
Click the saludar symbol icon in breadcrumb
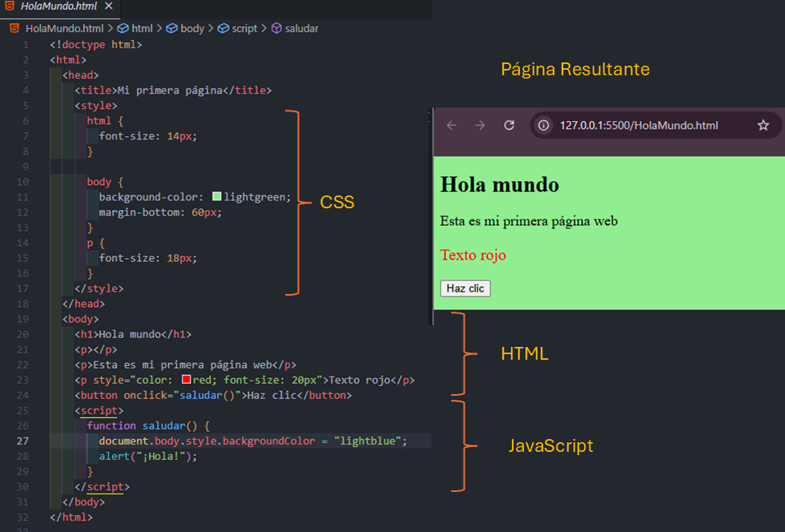(x=276, y=28)
